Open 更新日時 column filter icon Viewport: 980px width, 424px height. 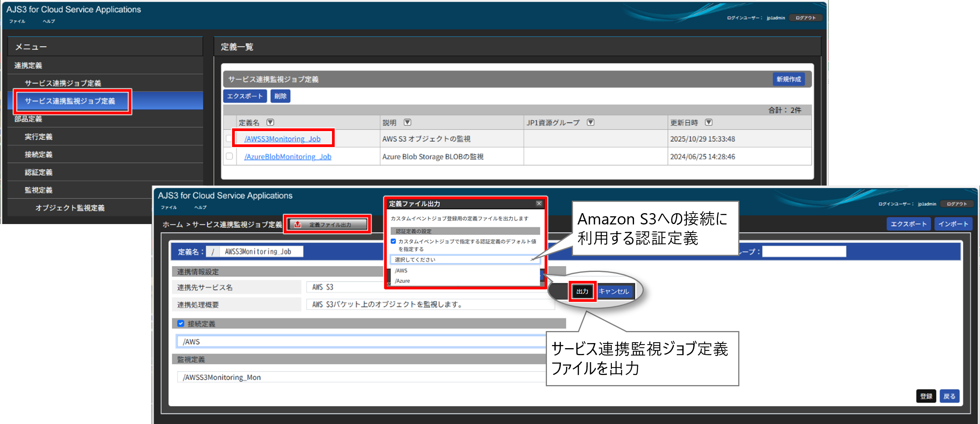click(709, 123)
